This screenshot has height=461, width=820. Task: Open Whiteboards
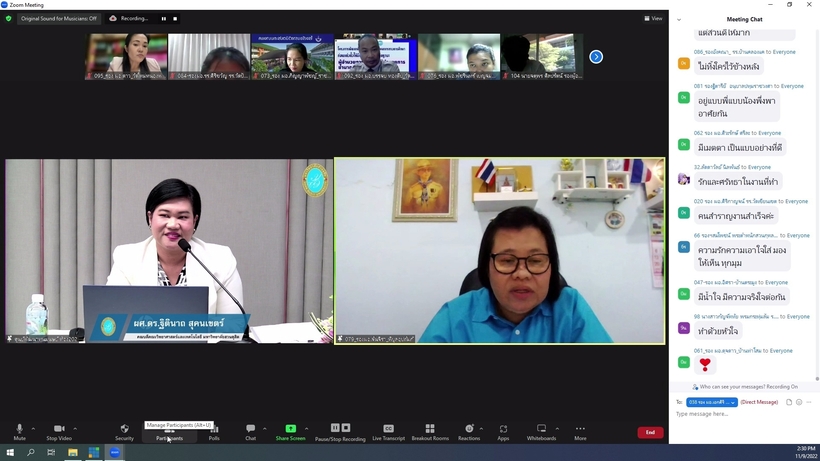coord(541,432)
